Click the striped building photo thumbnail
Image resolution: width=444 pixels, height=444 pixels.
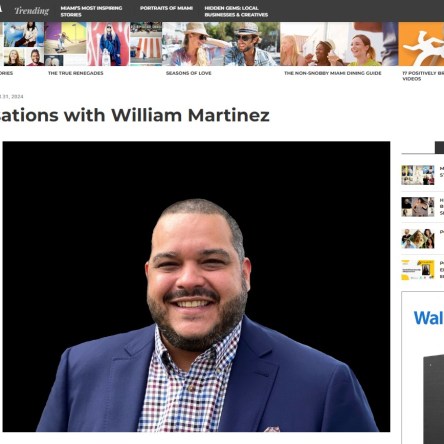146,44
